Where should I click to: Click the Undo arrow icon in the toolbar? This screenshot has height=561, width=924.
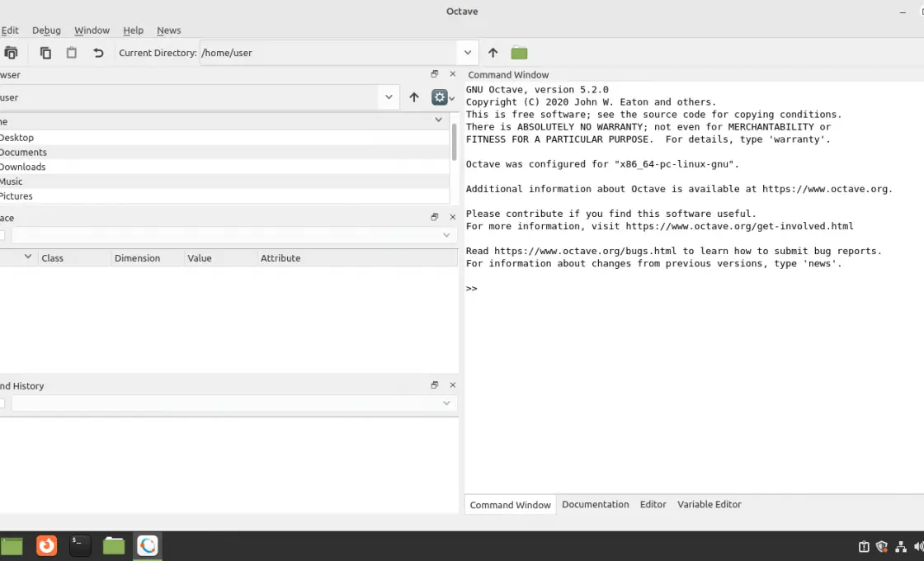point(98,53)
